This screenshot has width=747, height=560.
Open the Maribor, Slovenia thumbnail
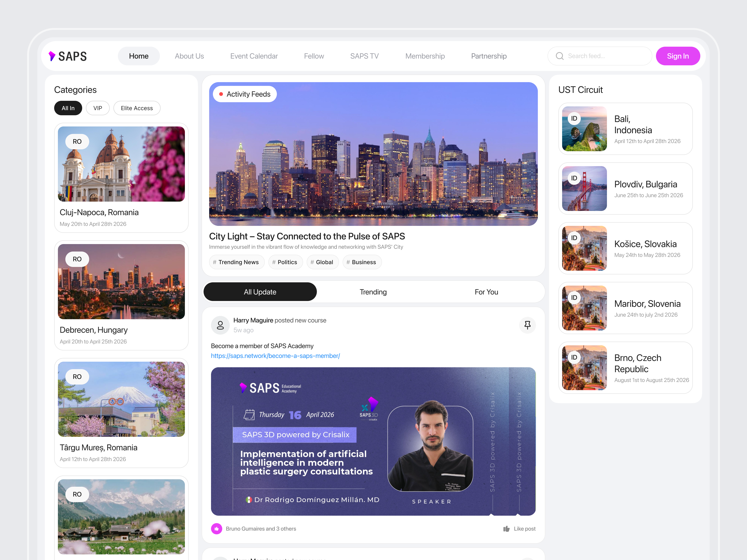click(x=584, y=308)
